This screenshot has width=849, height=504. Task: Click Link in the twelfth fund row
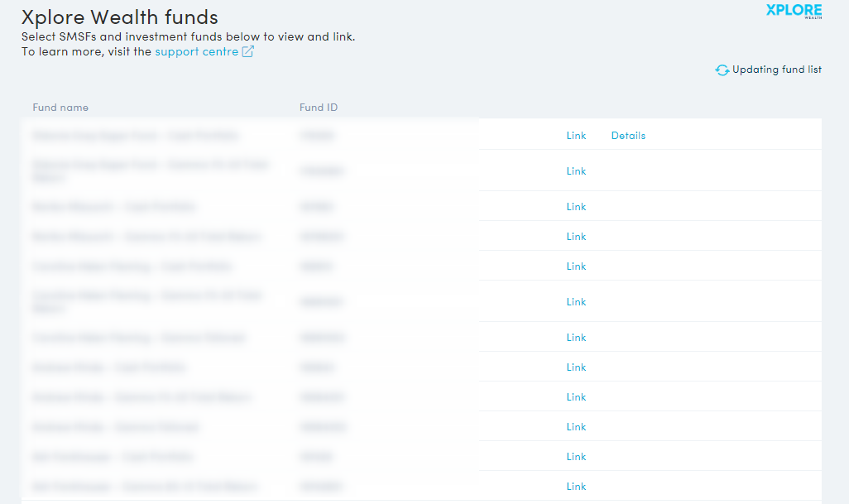pos(576,486)
